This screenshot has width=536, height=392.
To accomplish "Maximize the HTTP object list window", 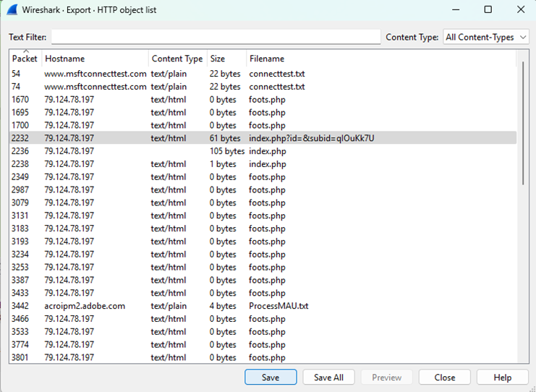I will 488,9.
